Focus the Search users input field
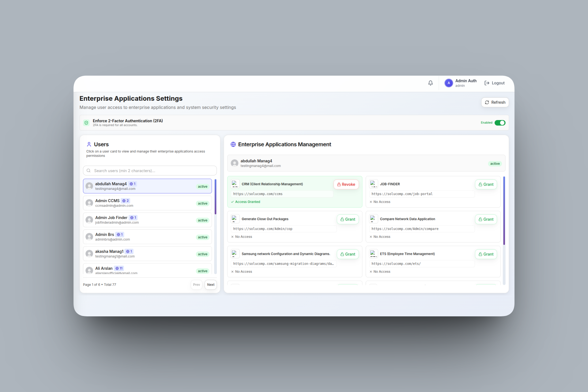 coord(150,171)
